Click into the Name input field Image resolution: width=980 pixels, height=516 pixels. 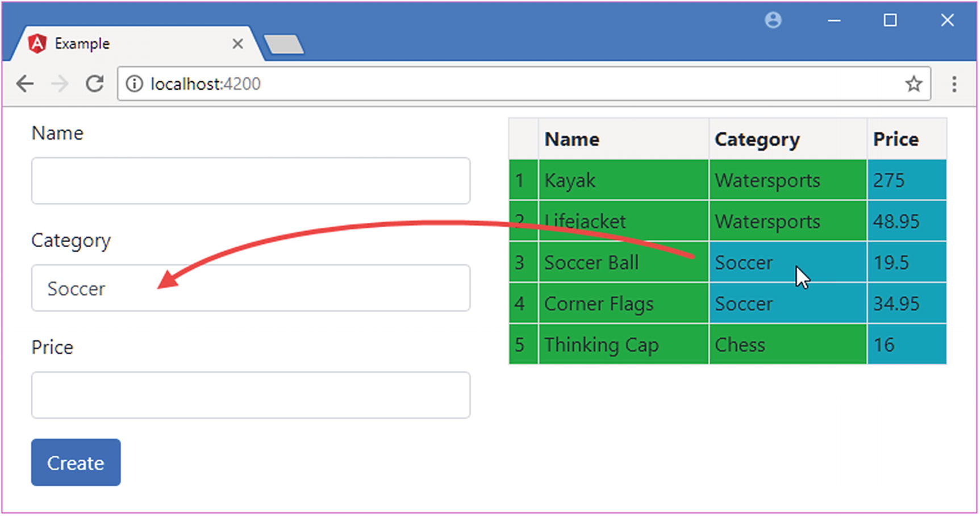tap(251, 181)
